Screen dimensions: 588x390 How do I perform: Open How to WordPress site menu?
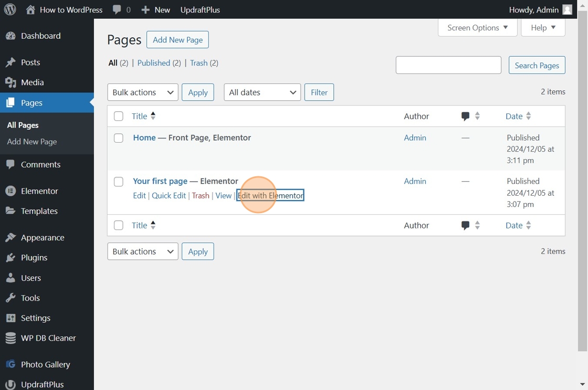coord(64,10)
